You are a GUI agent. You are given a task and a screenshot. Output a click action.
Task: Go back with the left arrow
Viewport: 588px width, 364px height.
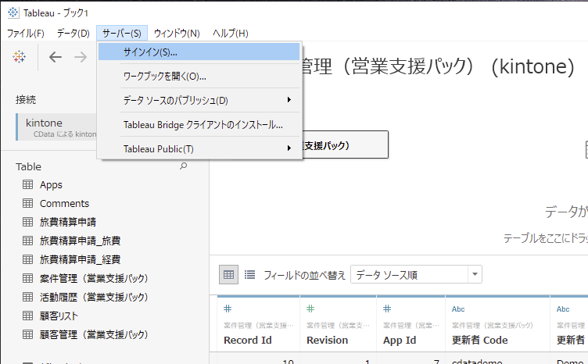click(x=55, y=57)
